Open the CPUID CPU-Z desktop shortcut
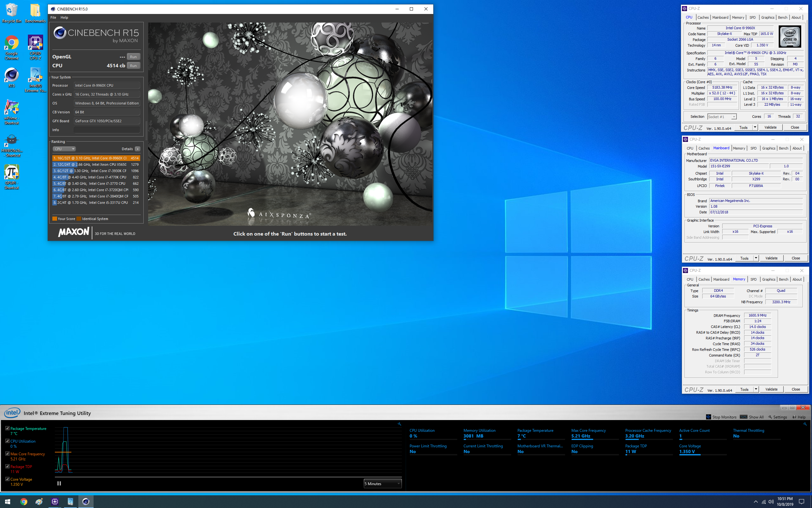 click(35, 48)
